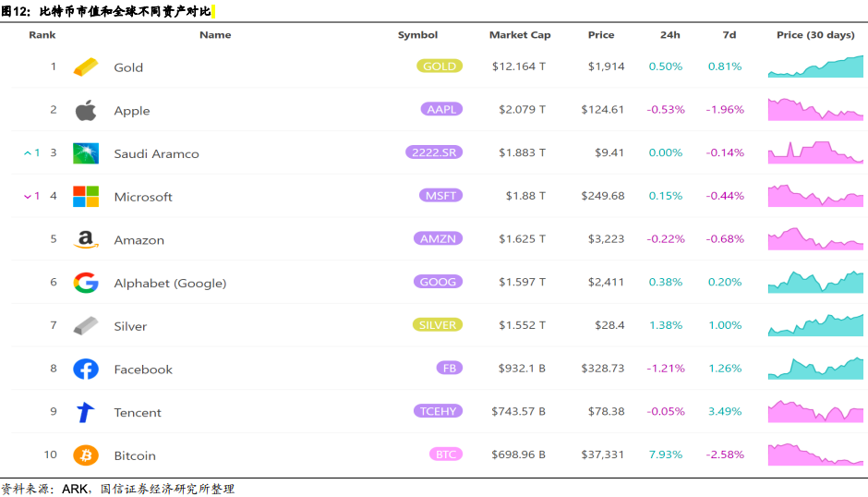Click Bitcoin's price $37,331

click(602, 455)
